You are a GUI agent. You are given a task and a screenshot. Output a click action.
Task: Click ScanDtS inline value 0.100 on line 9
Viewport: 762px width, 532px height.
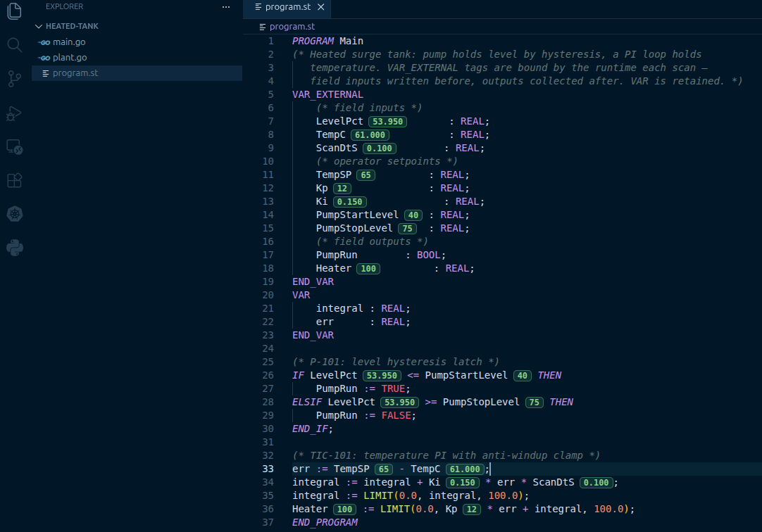click(379, 148)
